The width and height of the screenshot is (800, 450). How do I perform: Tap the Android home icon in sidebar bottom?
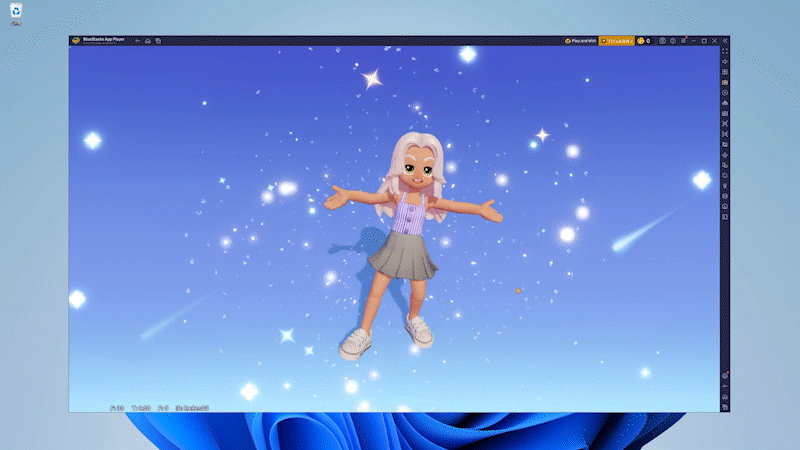click(725, 396)
